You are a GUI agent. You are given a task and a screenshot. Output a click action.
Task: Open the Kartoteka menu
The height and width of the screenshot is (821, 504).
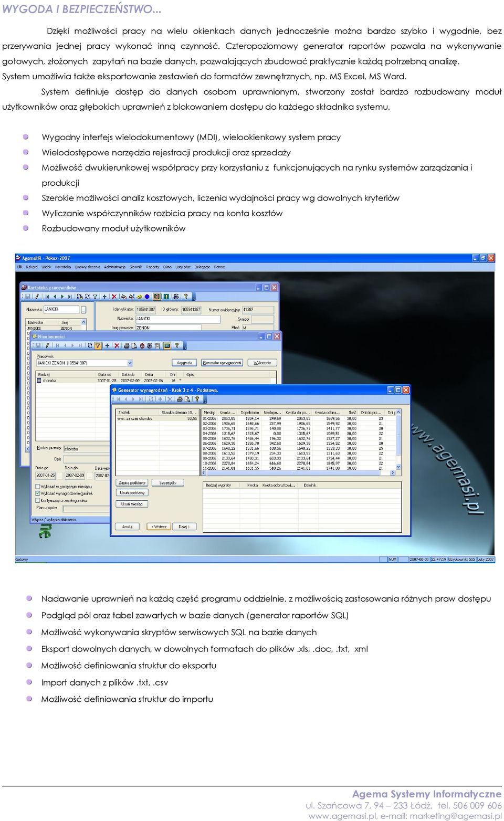point(63,267)
